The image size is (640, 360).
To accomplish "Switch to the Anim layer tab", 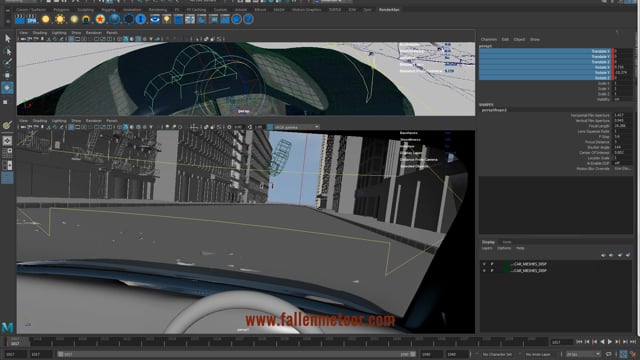I will tap(507, 242).
